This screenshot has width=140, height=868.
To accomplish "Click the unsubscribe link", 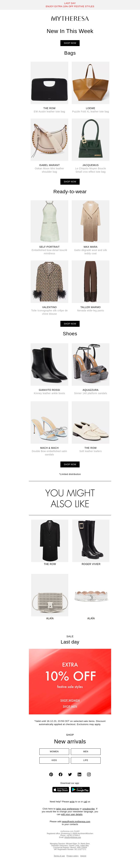I will [89, 809].
